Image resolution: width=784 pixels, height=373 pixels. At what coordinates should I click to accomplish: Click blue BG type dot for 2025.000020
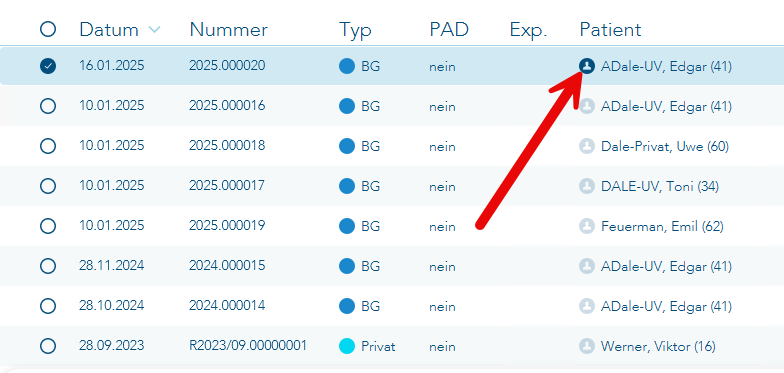coord(347,66)
